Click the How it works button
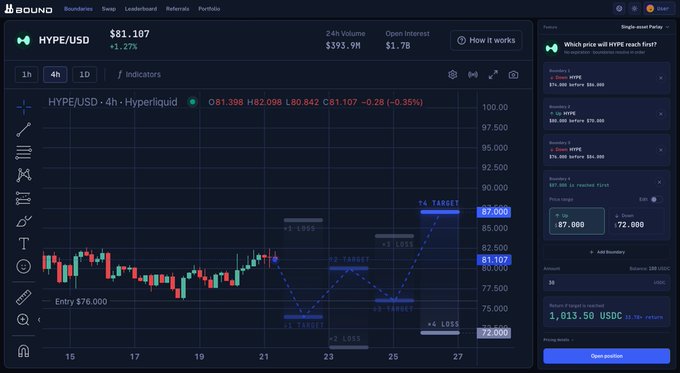 [486, 40]
